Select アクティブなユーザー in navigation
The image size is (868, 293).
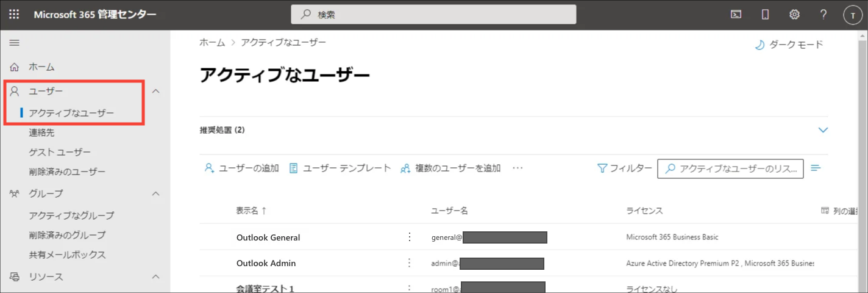71,113
